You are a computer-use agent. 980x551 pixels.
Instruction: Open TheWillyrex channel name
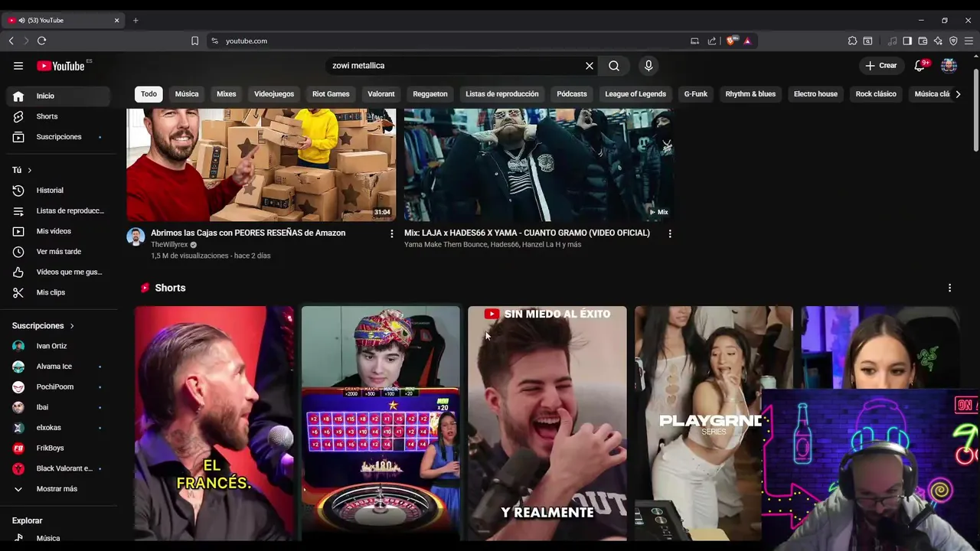169,245
